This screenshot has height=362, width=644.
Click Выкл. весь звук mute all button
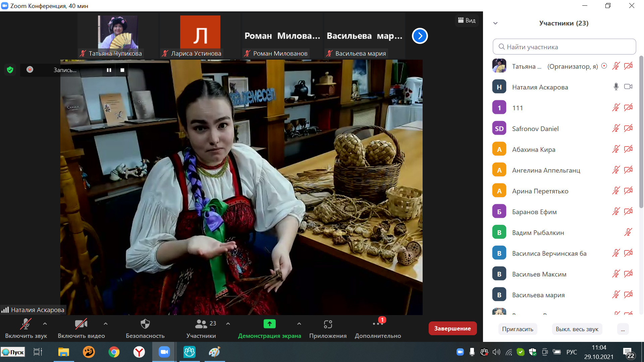(577, 329)
